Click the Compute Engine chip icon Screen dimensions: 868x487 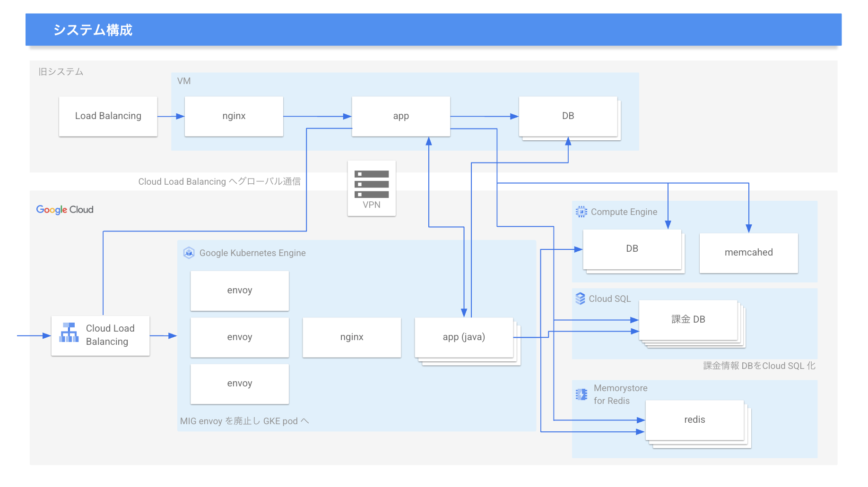pyautogui.click(x=582, y=212)
